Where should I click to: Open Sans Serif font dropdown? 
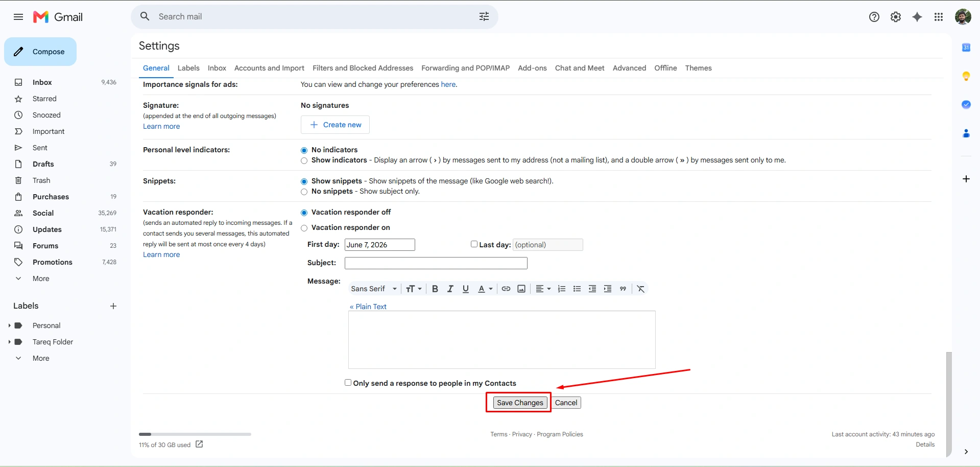click(x=374, y=289)
